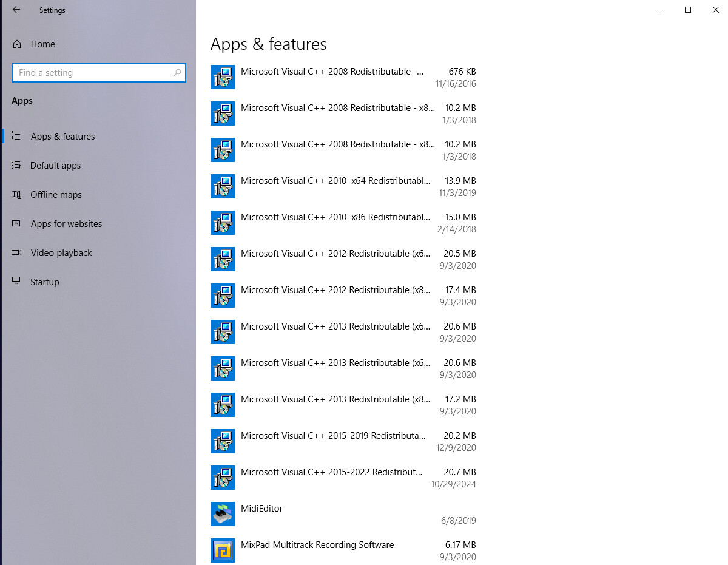Image resolution: width=728 pixels, height=565 pixels.
Task: Click the 2/14/2018 install date
Action: click(456, 229)
